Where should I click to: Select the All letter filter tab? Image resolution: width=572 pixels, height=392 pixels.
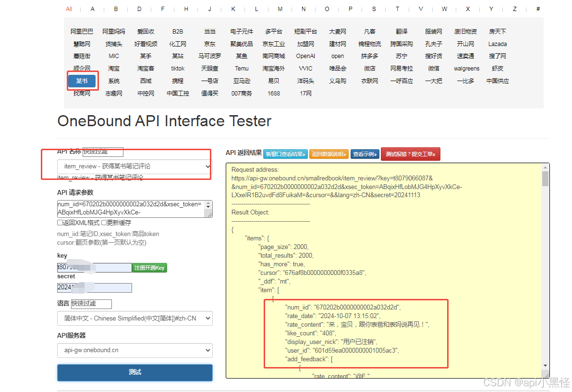click(69, 9)
